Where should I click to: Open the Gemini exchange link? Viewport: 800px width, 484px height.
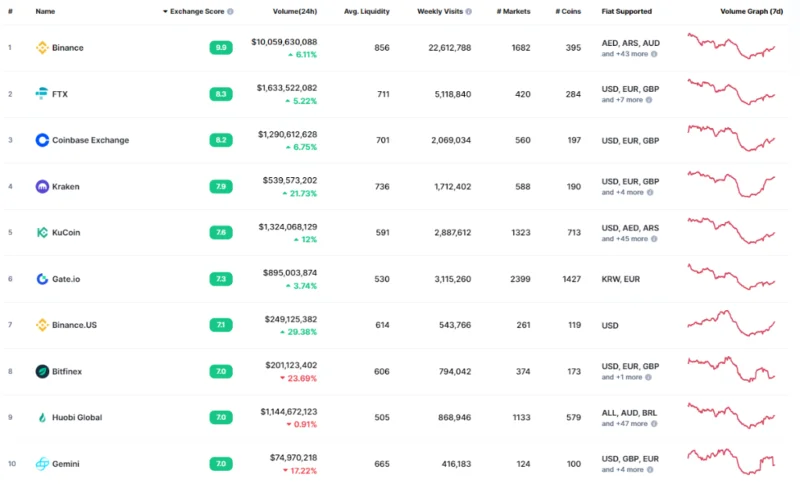[x=66, y=464]
